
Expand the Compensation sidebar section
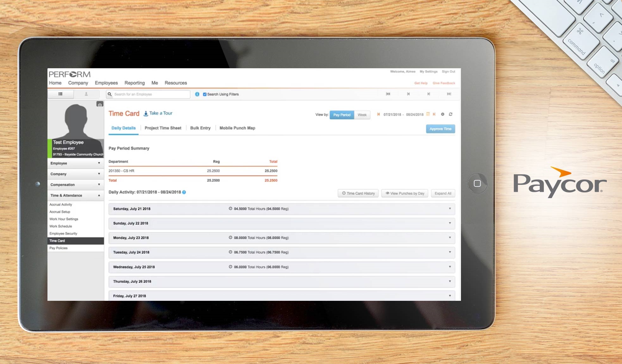[76, 185]
